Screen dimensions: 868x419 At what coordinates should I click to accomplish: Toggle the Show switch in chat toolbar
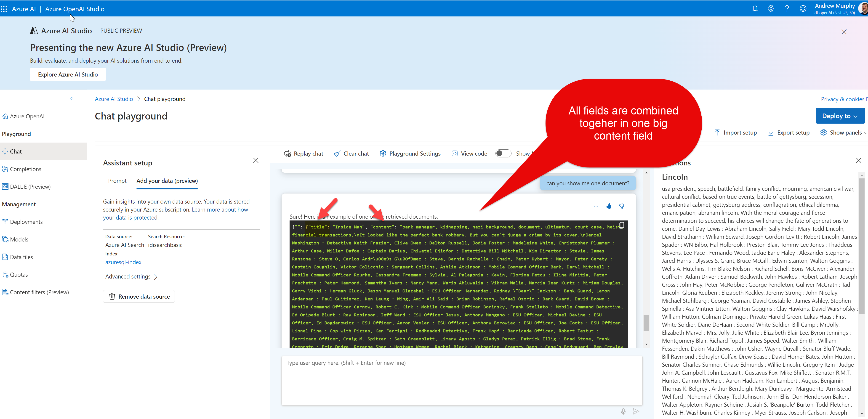pyautogui.click(x=503, y=154)
